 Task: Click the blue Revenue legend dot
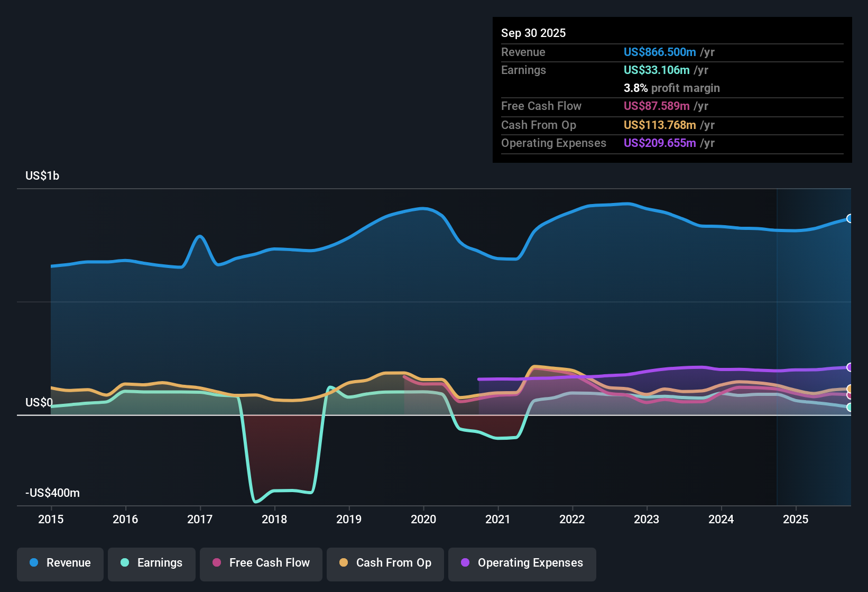pyautogui.click(x=33, y=563)
